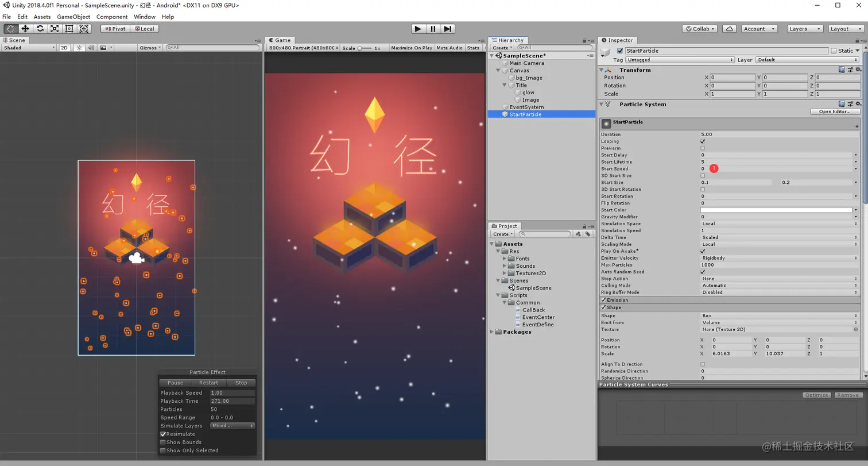Image resolution: width=868 pixels, height=466 pixels.
Task: Toggle scene audio speaker icon
Action: pos(91,48)
